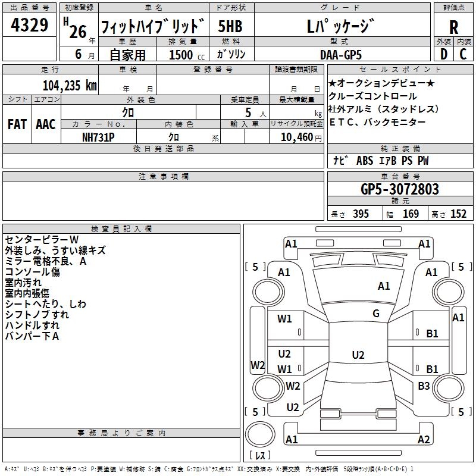Click the 注意事項欄 section header
The image size is (476, 476).
163,177
